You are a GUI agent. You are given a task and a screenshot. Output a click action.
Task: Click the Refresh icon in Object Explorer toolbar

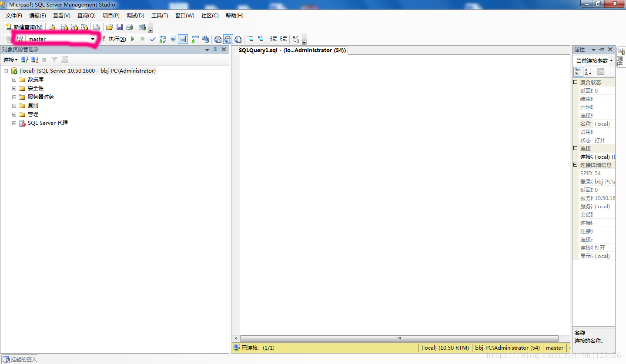point(64,60)
